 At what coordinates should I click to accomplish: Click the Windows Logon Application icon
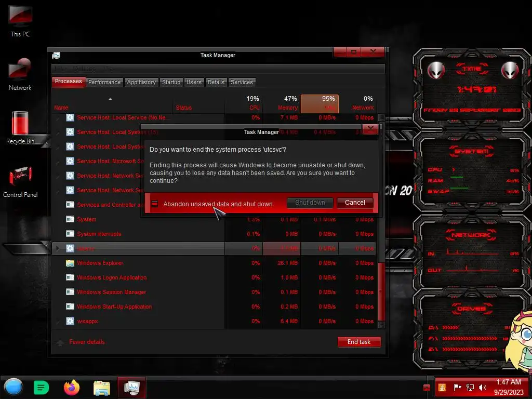tap(70, 277)
